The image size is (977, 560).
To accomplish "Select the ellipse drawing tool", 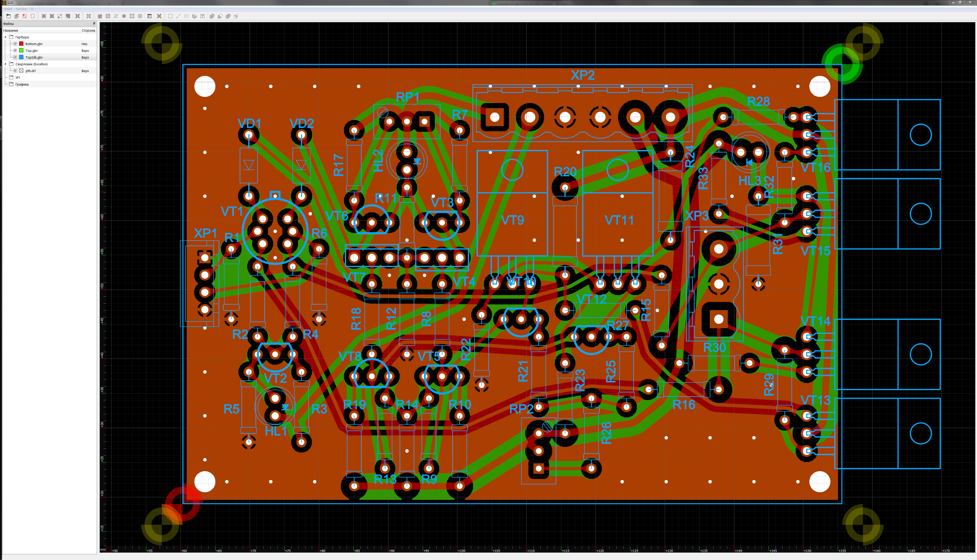I will tap(186, 16).
